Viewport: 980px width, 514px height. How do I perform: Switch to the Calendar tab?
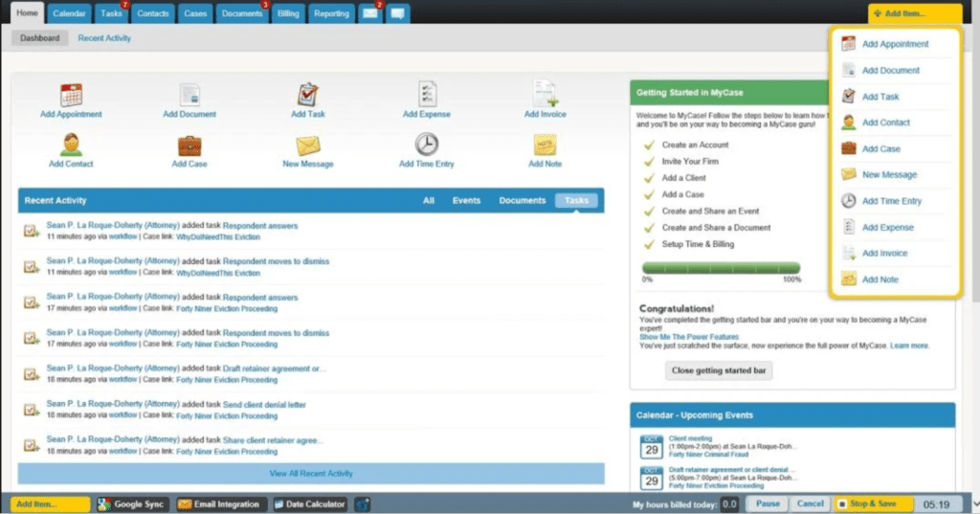[x=69, y=13]
